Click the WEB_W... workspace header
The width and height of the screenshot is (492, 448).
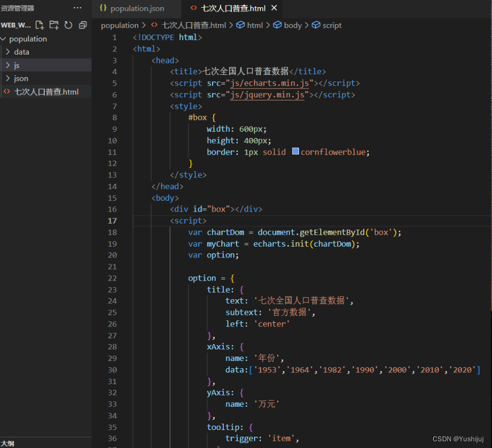tap(15, 25)
